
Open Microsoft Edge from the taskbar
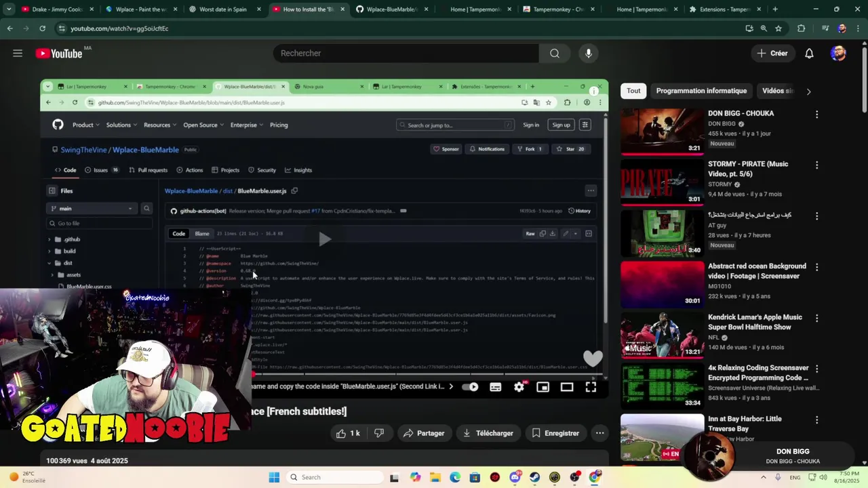455,477
